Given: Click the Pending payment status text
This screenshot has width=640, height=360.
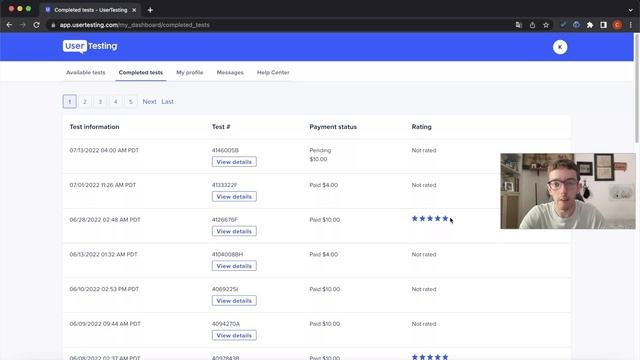Looking at the screenshot, I should [320, 150].
